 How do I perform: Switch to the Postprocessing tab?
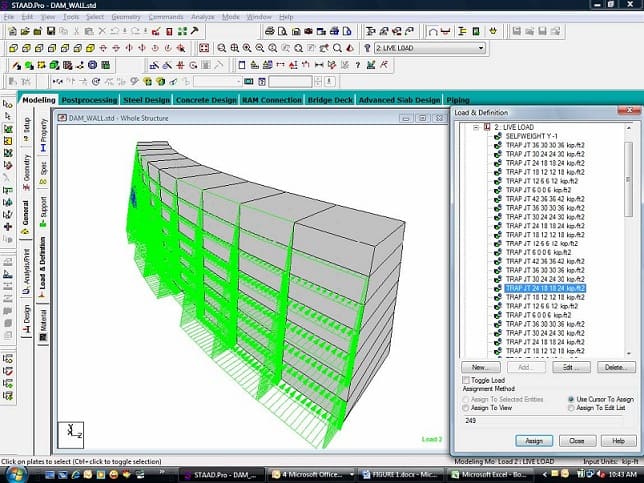click(x=89, y=100)
